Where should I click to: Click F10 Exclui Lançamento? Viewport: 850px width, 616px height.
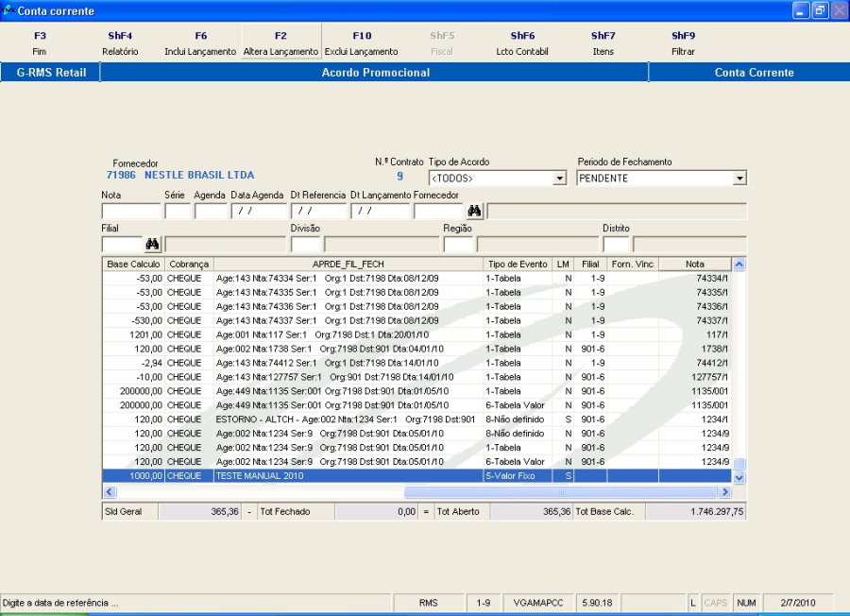tap(362, 43)
